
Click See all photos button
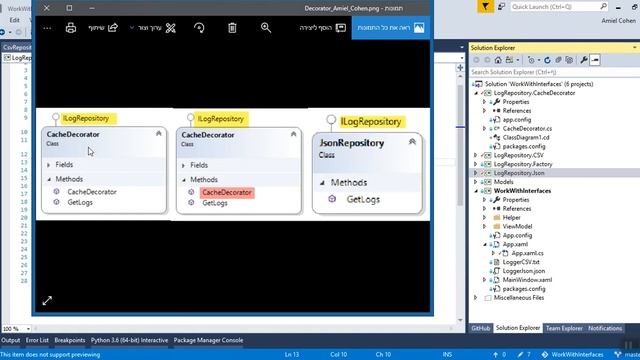click(x=391, y=28)
